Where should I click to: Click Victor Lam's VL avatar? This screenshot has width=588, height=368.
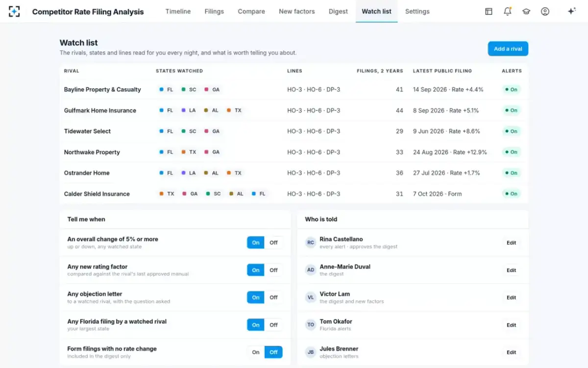311,297
